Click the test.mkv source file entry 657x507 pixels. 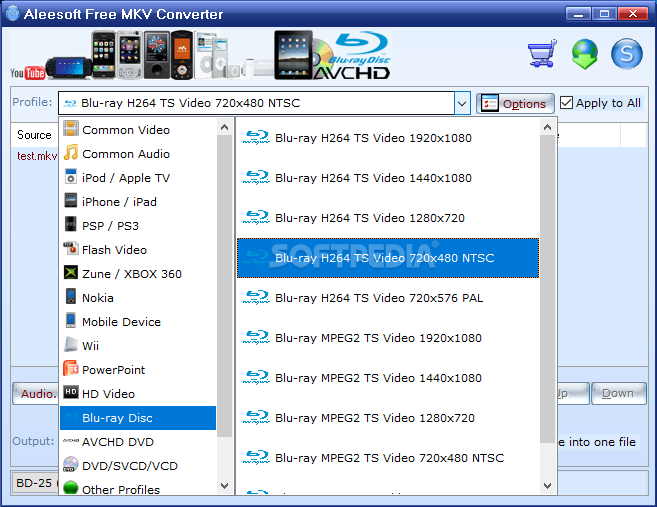point(37,156)
